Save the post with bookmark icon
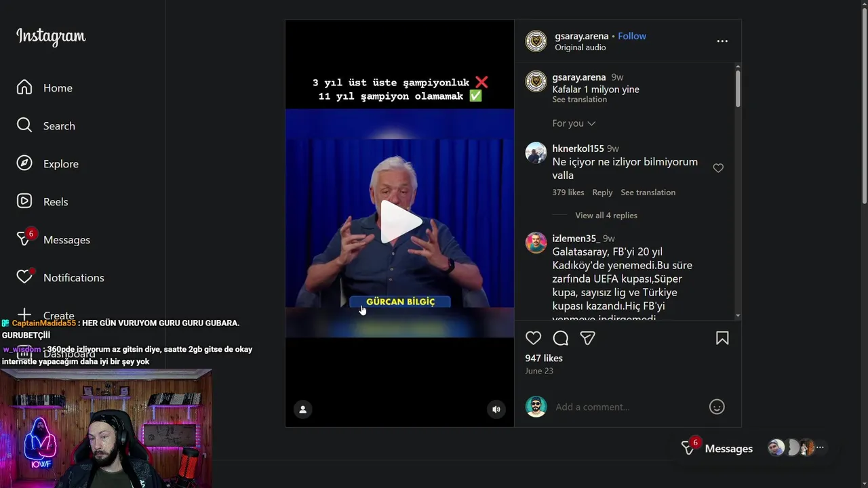 722,338
